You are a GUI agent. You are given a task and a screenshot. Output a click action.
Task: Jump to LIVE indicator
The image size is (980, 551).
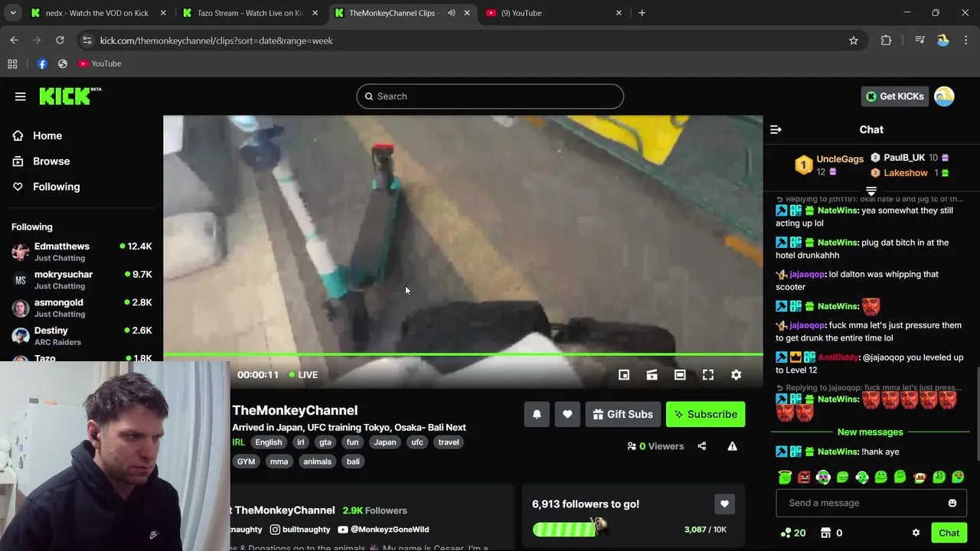pyautogui.click(x=303, y=375)
